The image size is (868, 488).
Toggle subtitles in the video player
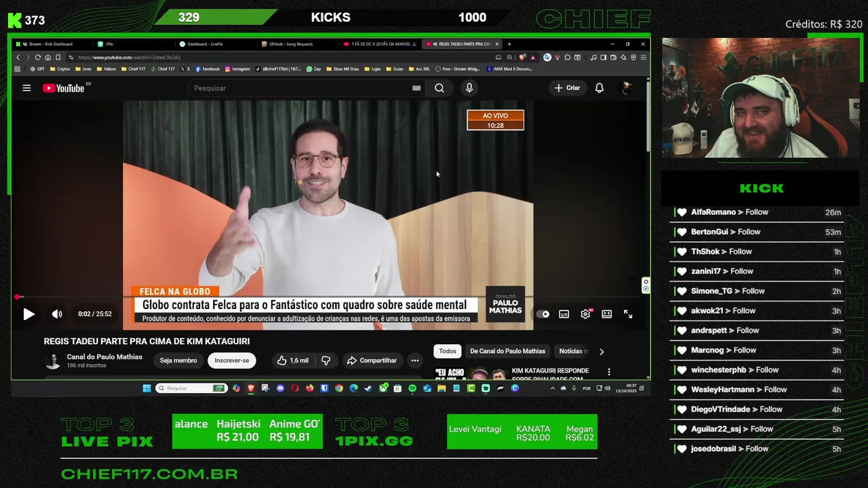tap(564, 314)
